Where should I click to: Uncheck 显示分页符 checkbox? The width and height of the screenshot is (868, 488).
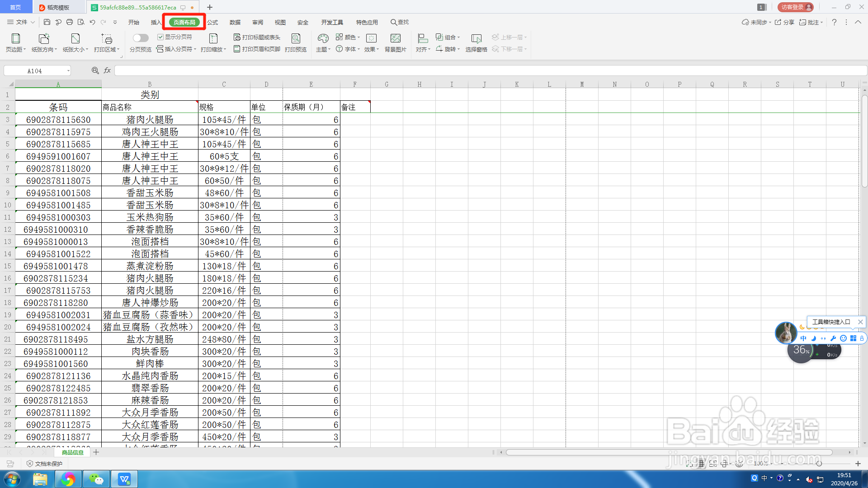click(x=160, y=37)
